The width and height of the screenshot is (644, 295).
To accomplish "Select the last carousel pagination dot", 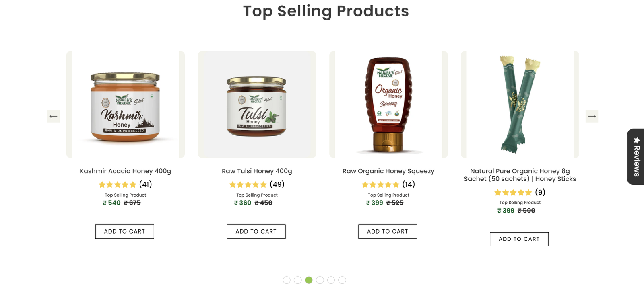I will (x=342, y=280).
